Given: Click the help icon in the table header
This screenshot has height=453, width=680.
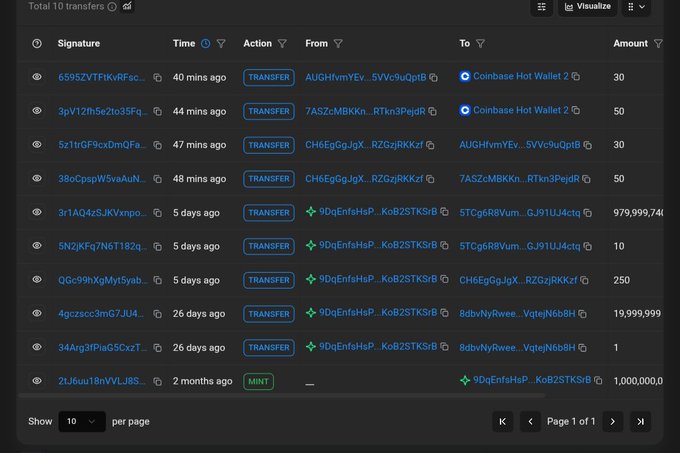Looking at the screenshot, I should coord(37,43).
